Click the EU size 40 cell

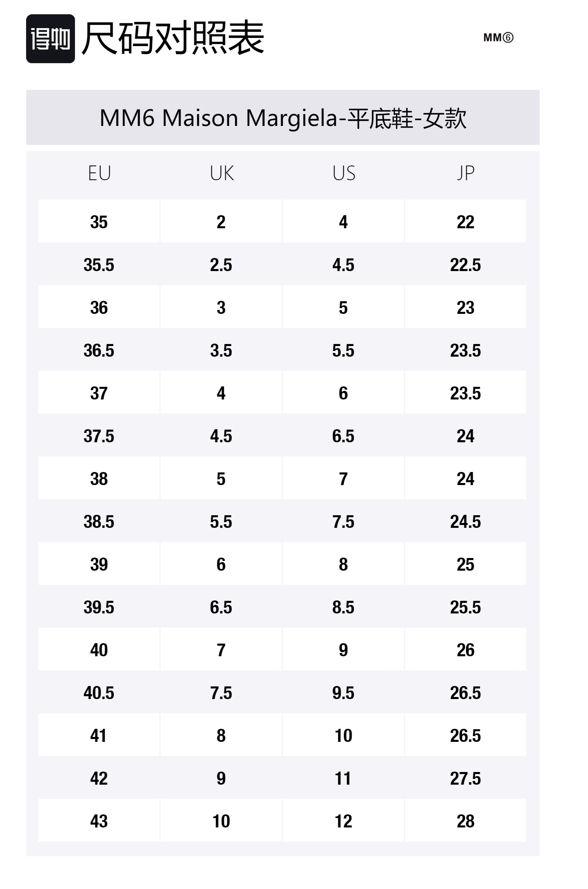pyautogui.click(x=99, y=650)
